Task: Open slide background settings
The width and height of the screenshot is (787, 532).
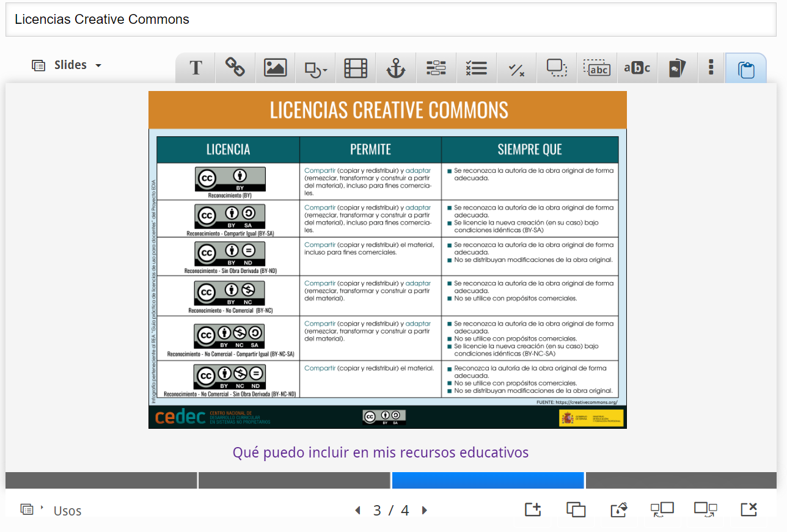Action: 619,509
